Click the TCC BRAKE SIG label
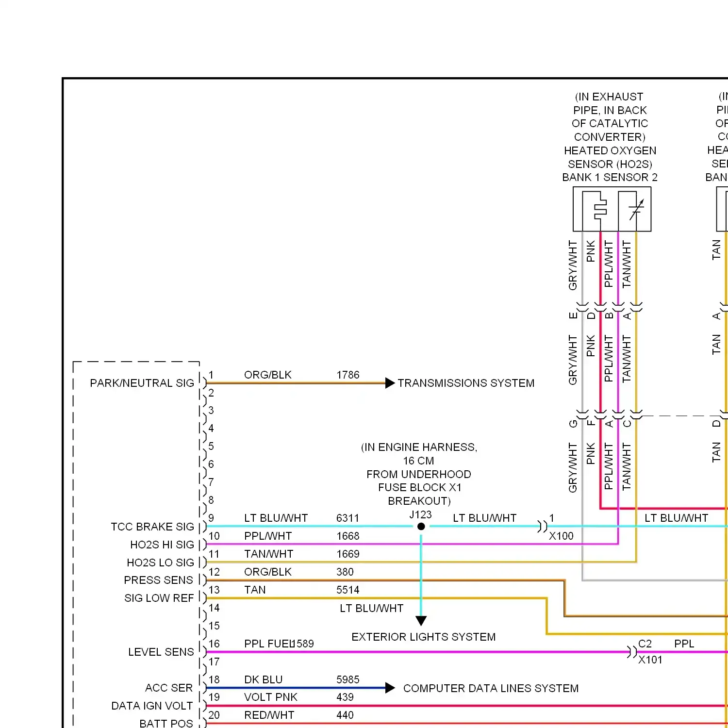The width and height of the screenshot is (728, 728). click(x=152, y=527)
